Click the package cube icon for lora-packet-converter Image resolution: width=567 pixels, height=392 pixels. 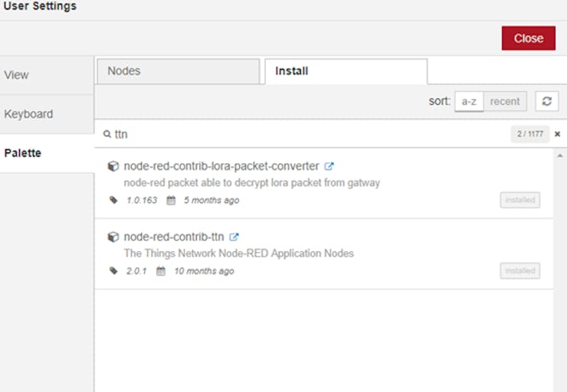113,166
